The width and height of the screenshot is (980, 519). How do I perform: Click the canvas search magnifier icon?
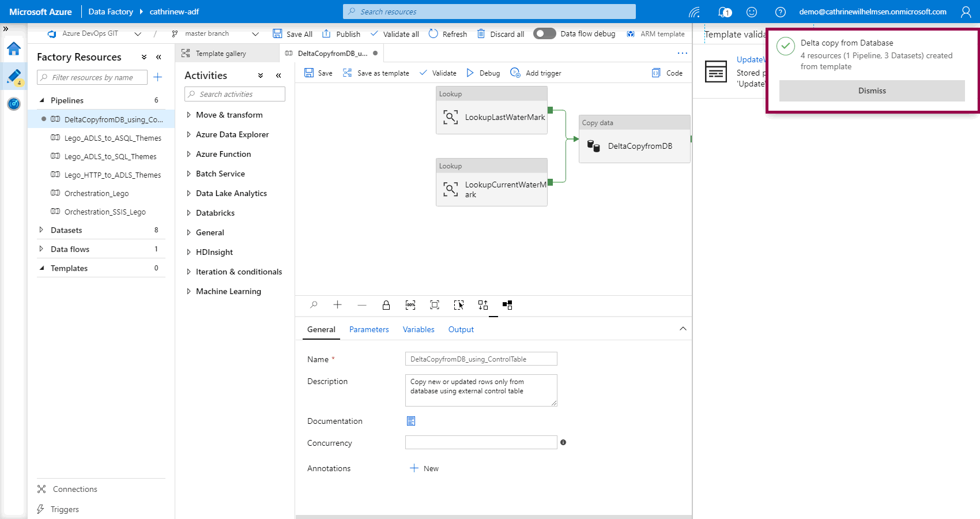314,305
